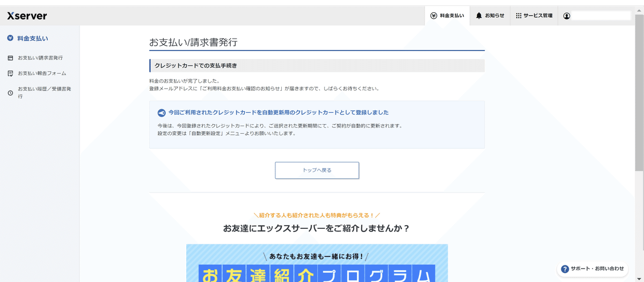
Task: Click the form icon for お支払い報告フォーム
Action: (10, 73)
